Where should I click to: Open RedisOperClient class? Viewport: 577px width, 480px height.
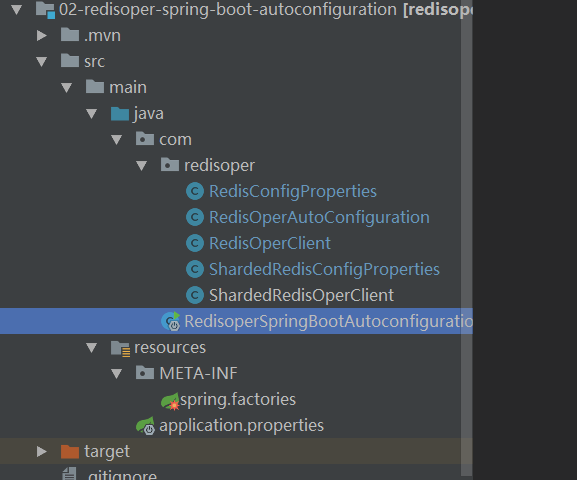point(270,244)
